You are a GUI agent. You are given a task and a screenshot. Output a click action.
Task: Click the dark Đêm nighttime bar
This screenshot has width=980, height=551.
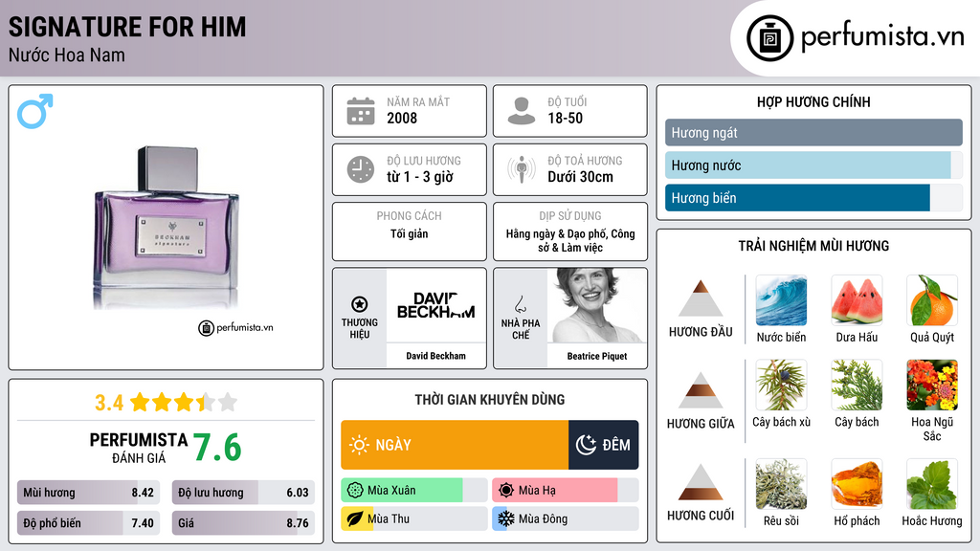604,445
